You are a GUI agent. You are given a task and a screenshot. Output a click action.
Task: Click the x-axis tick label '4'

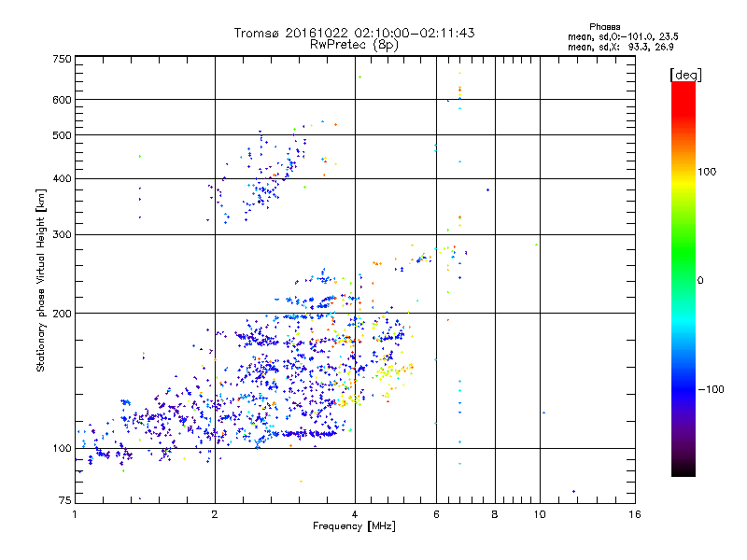(x=355, y=514)
